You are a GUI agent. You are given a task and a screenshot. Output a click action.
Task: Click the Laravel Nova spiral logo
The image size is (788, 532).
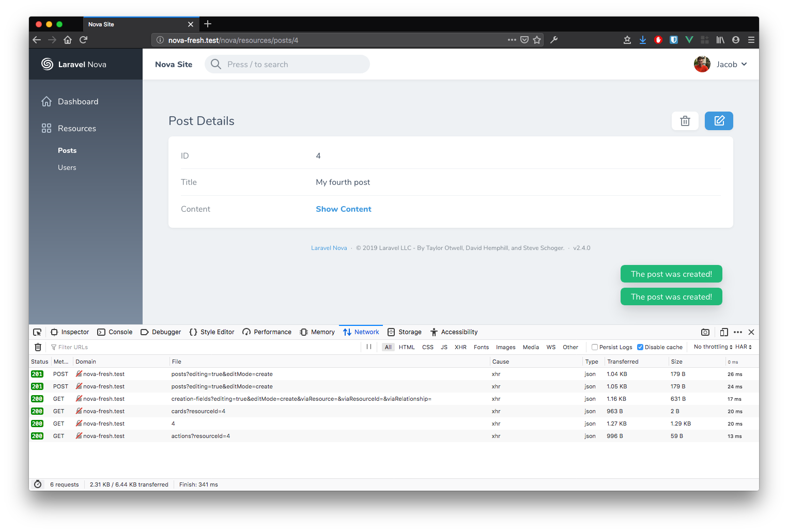point(46,64)
